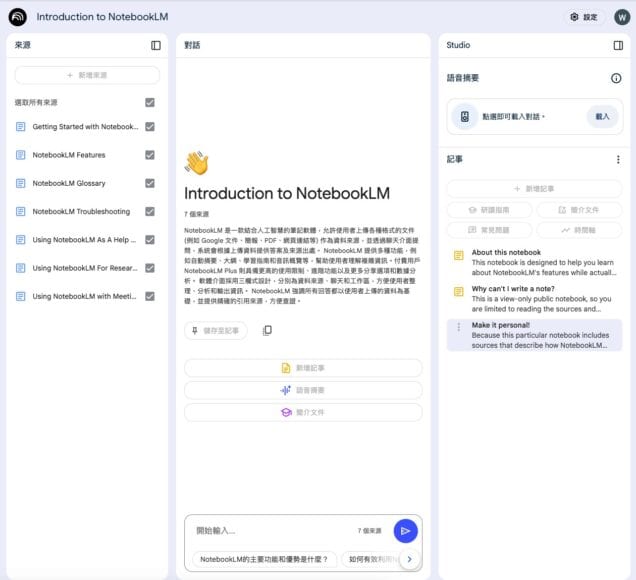Image resolution: width=636 pixels, height=580 pixels.
Task: Open NotebookLM Troubleshooting source
Action: pos(81,212)
